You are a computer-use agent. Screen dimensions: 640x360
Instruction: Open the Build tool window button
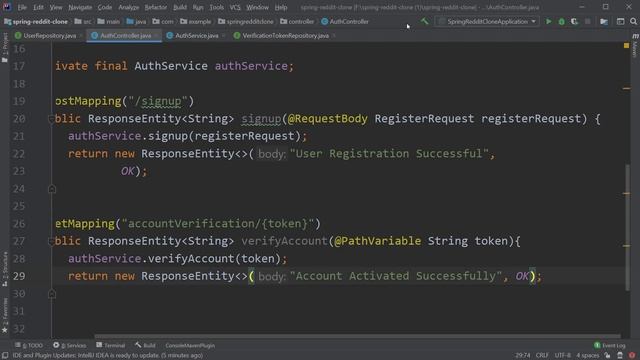tap(145, 346)
